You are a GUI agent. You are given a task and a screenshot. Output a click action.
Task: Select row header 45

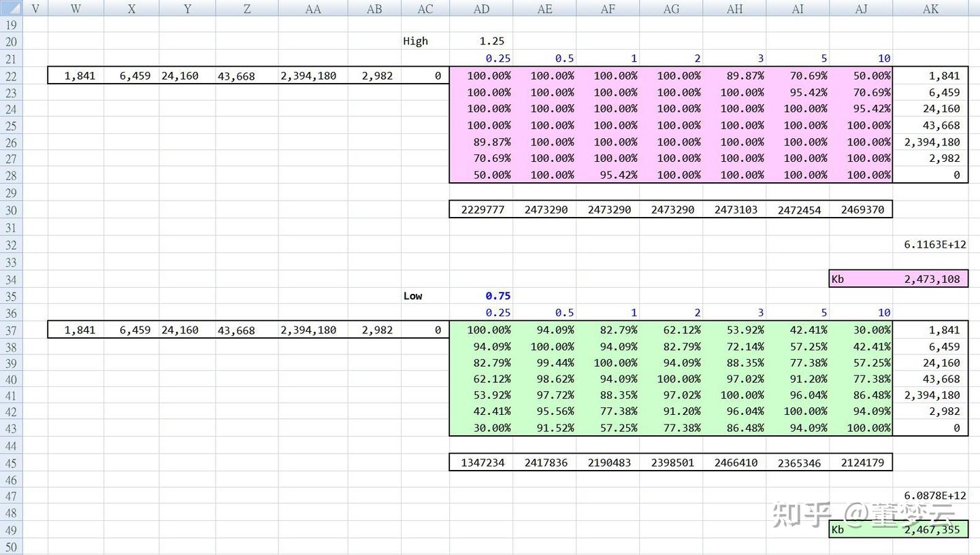(11, 462)
